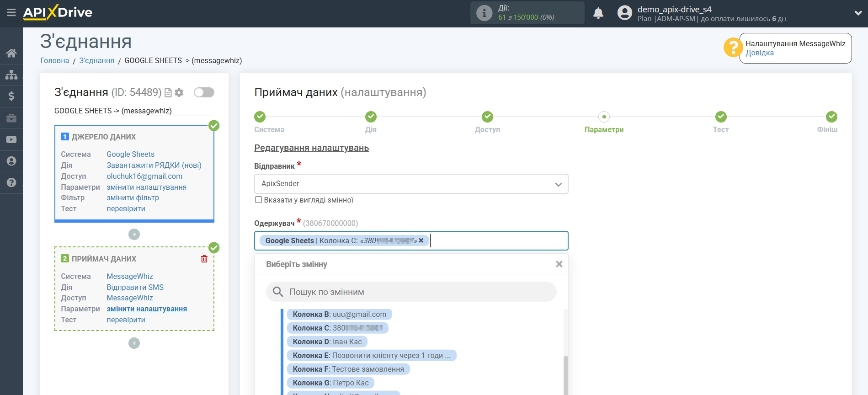Open the help question icon in sidebar
868x395 pixels.
click(x=11, y=182)
